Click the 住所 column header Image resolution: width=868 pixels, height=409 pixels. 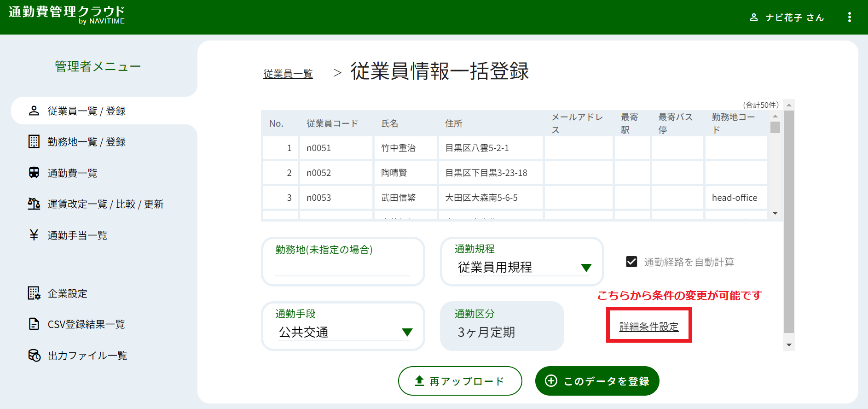(x=454, y=123)
